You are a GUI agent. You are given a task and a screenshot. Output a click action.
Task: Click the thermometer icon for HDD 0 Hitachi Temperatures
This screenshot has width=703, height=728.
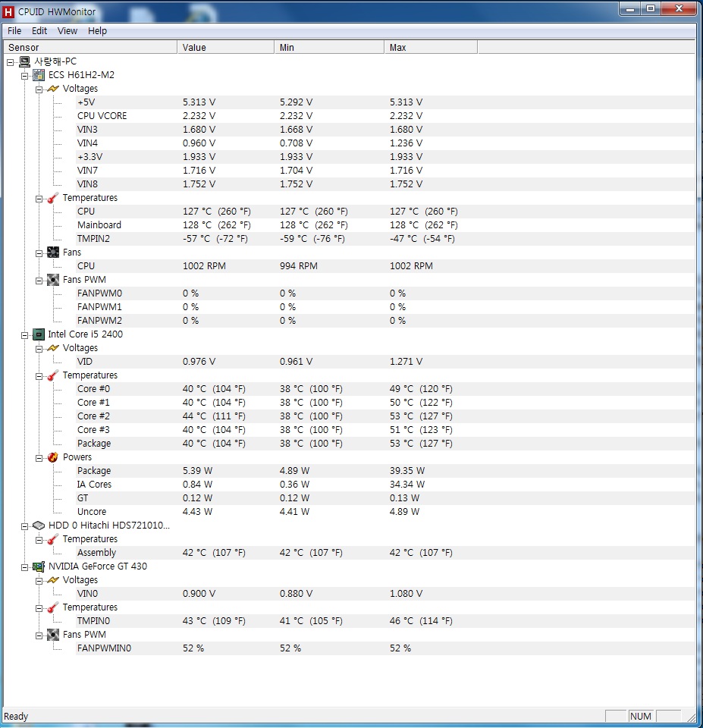[x=53, y=539]
